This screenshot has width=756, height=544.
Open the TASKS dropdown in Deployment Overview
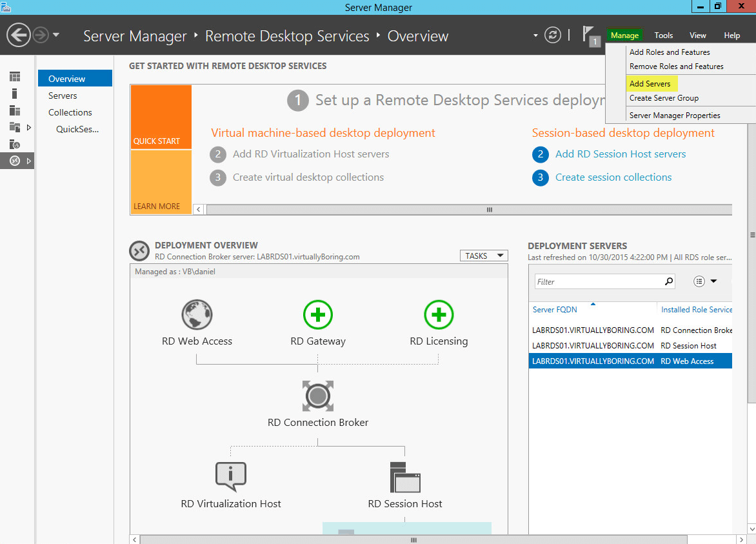pyautogui.click(x=484, y=256)
